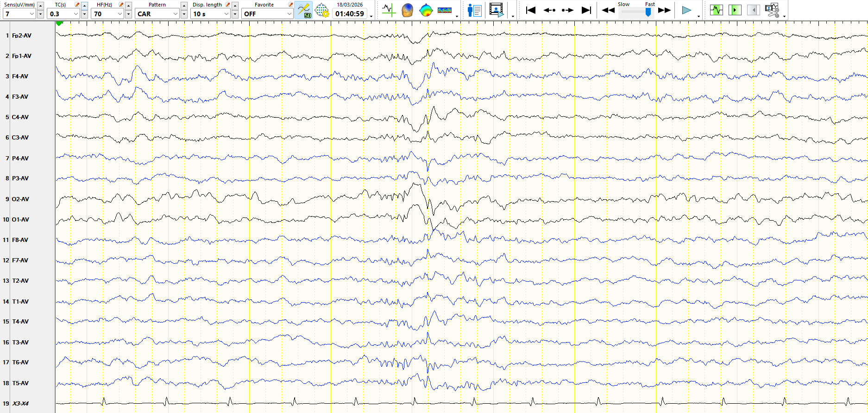Open the electrode montage settings icon
The width and height of the screenshot is (868, 413).
coord(322,10)
